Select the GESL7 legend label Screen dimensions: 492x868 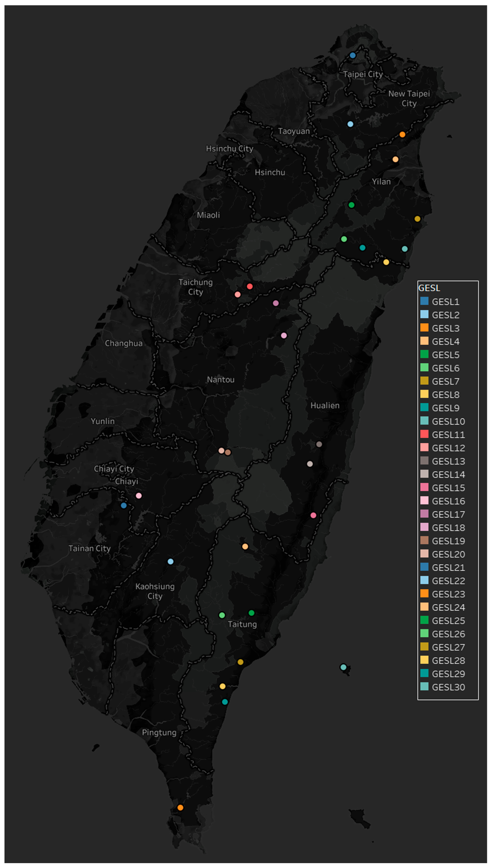[445, 382]
